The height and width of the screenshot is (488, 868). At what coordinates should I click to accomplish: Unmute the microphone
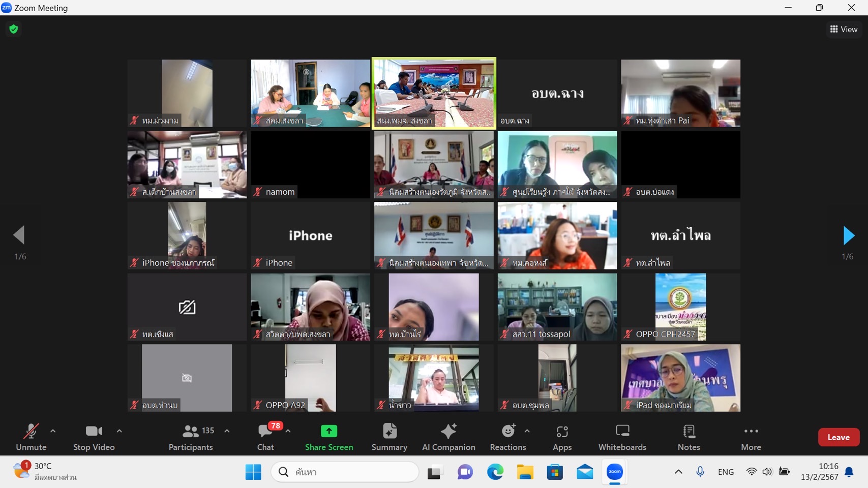pos(31,437)
